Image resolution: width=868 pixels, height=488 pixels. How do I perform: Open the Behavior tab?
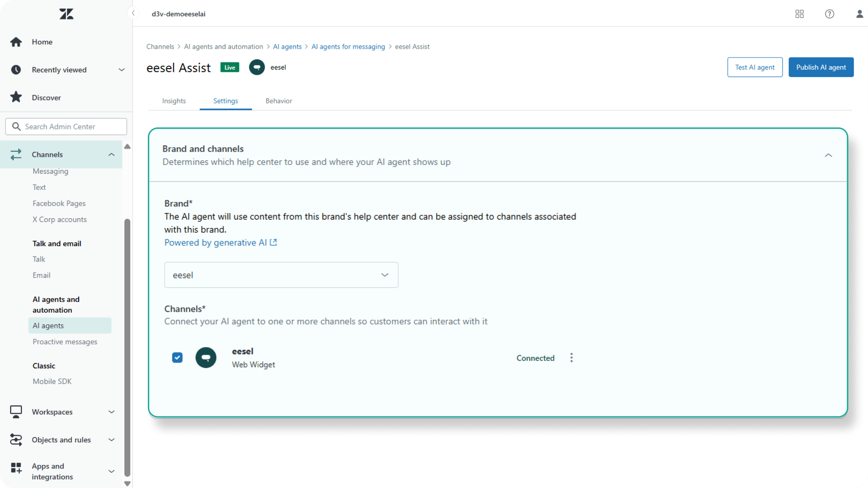tap(278, 101)
